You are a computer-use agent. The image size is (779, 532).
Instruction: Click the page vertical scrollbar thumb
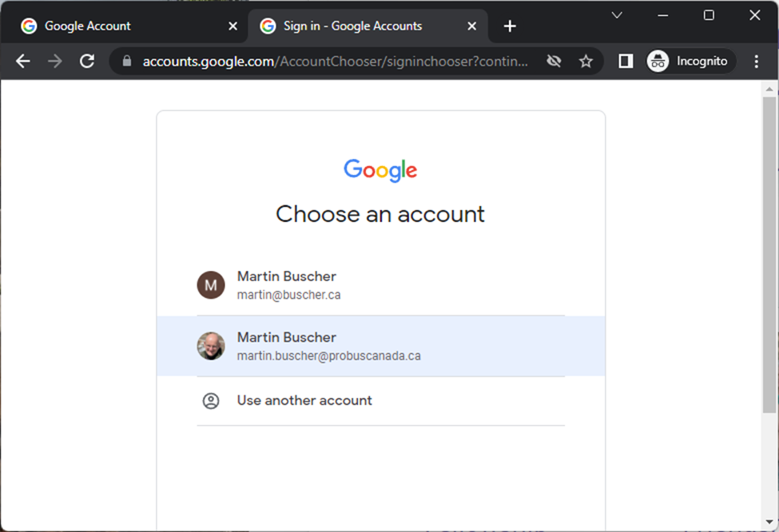769,254
